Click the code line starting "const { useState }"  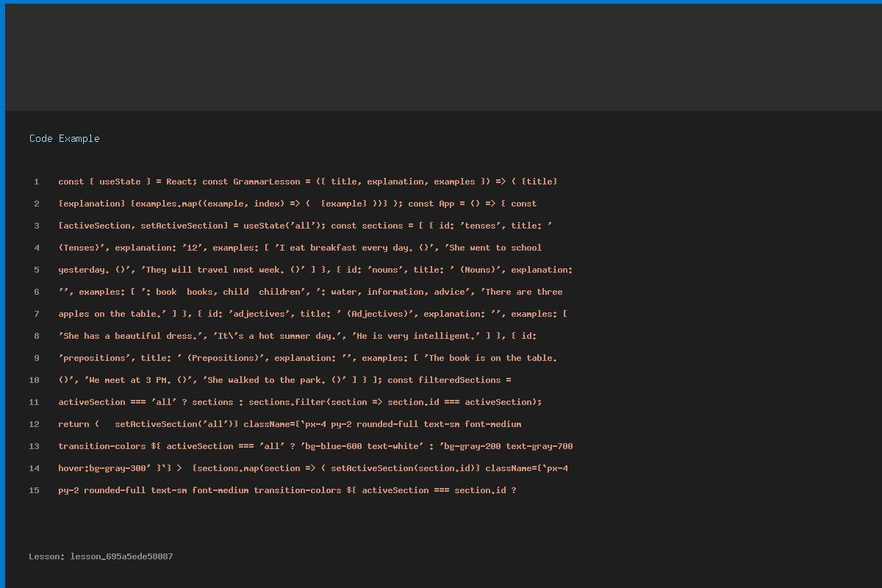point(307,182)
